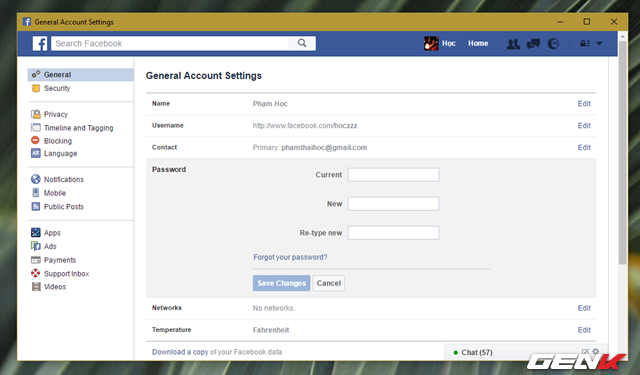Edit the Name row
Image resolution: width=640 pixels, height=375 pixels.
point(584,104)
